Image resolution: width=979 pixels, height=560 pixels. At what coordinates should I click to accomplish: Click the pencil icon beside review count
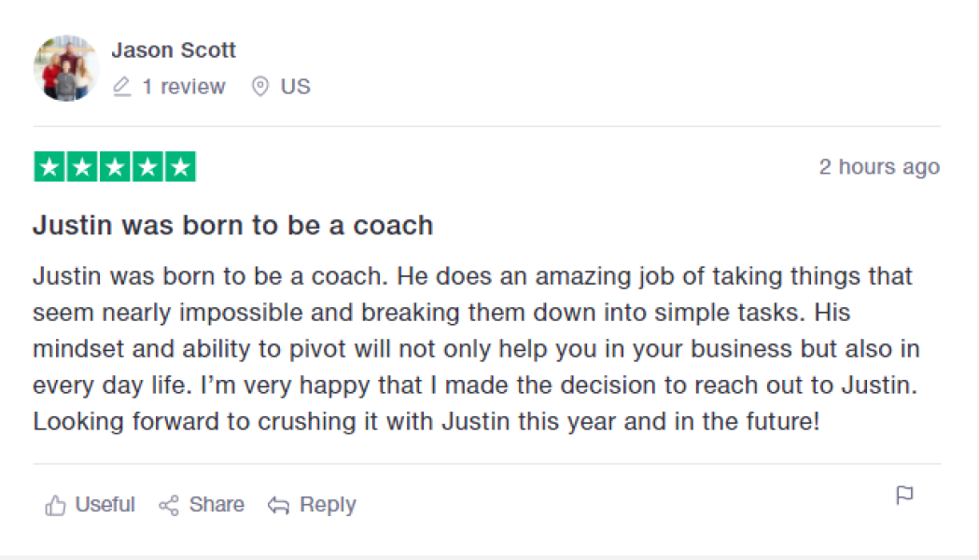point(121,87)
